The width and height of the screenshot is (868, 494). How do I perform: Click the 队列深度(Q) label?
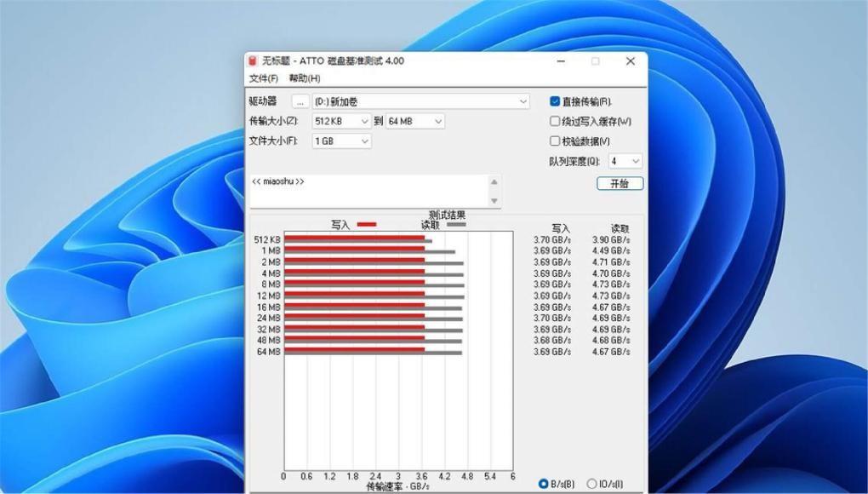(574, 162)
